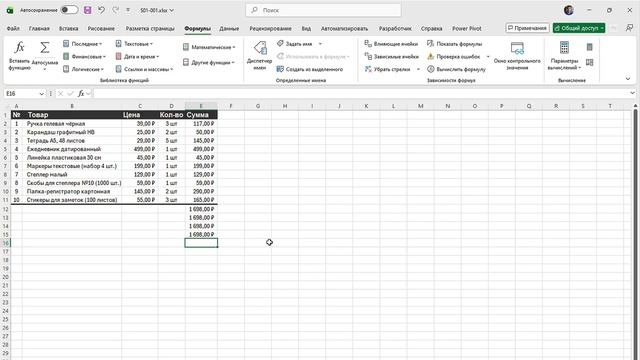Open the Логические functions list
640x360 pixels.
point(83,69)
